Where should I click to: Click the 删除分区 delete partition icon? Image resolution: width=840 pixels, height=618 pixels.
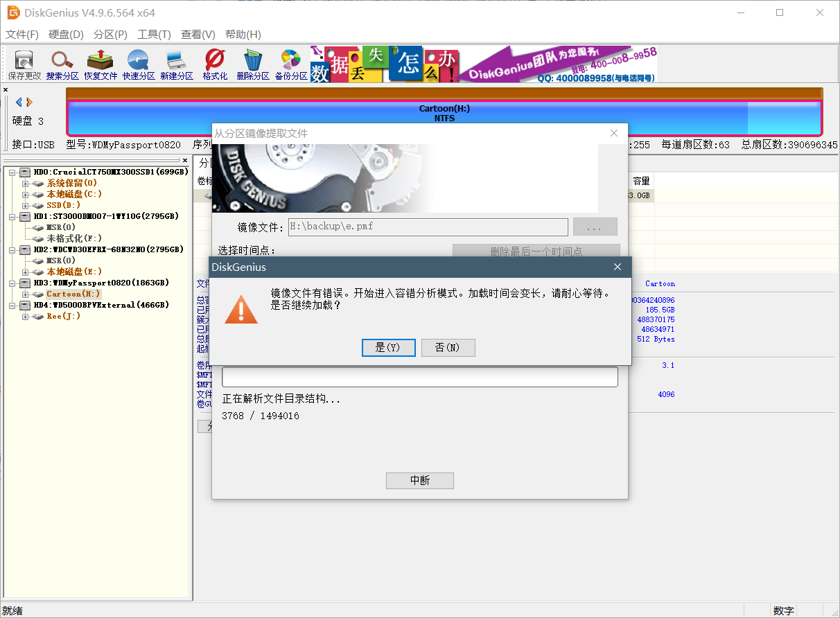coord(253,65)
